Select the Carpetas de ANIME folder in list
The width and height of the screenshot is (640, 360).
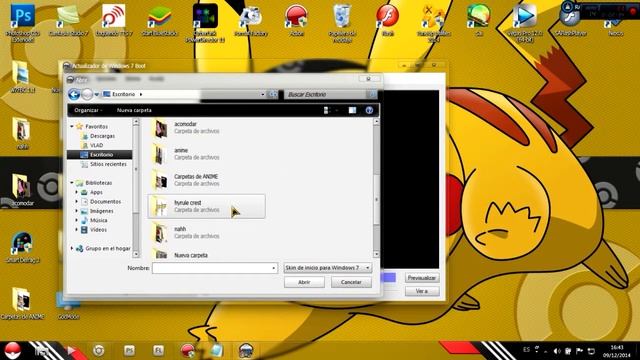(206, 180)
